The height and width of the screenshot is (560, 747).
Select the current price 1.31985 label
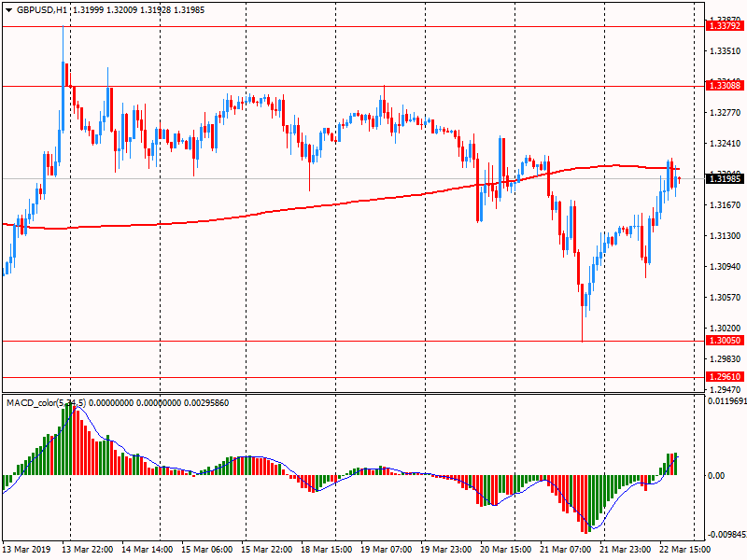[x=726, y=178]
